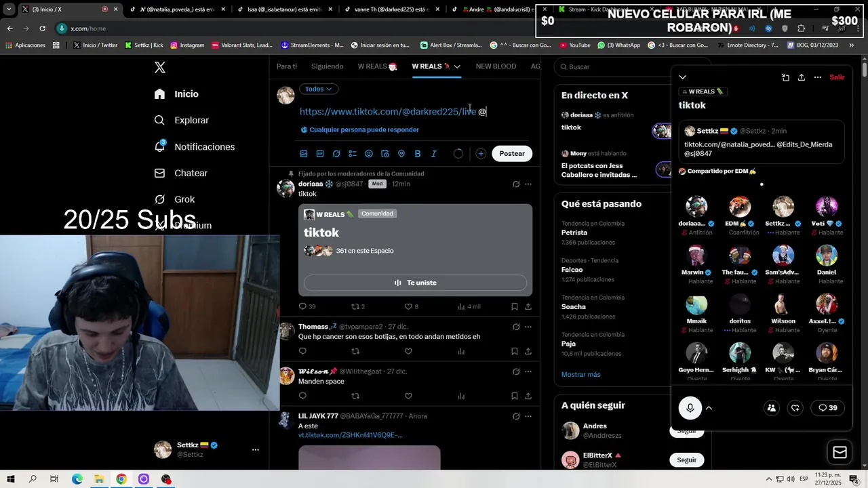
Task: Open the emoji picker in composer
Action: click(369, 154)
